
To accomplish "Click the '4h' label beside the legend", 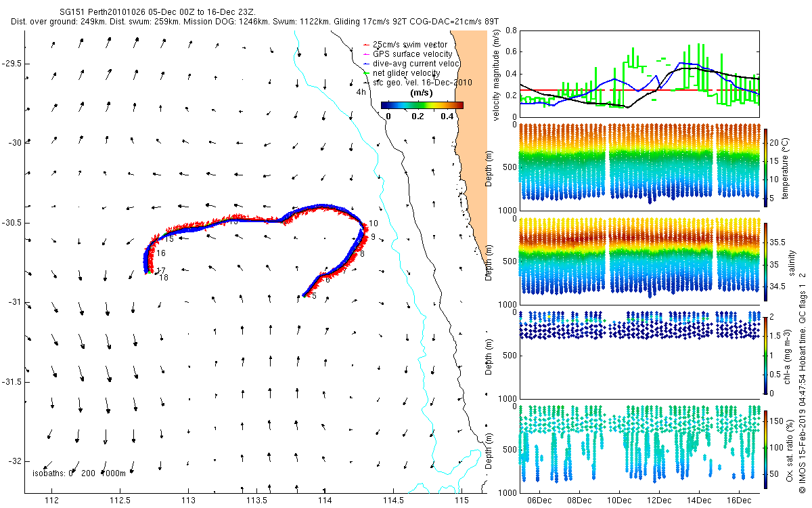I will 361,91.
